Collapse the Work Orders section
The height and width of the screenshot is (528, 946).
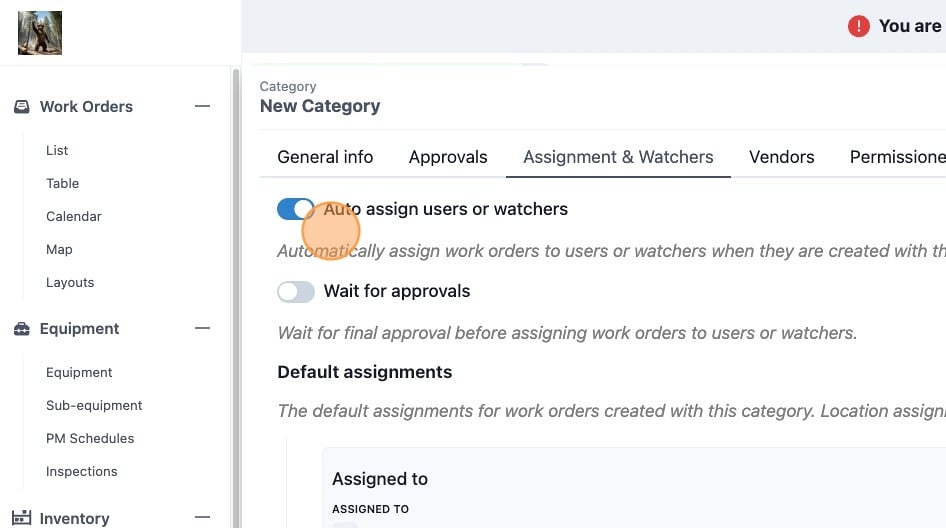202,106
